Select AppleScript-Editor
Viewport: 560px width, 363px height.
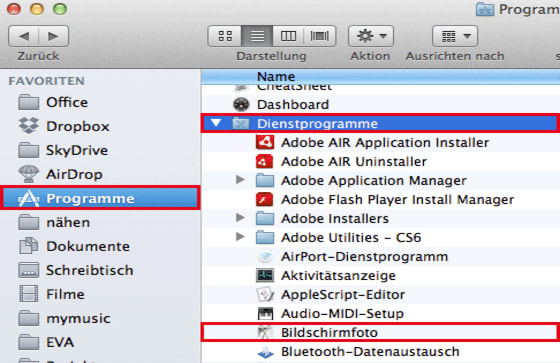[380, 294]
